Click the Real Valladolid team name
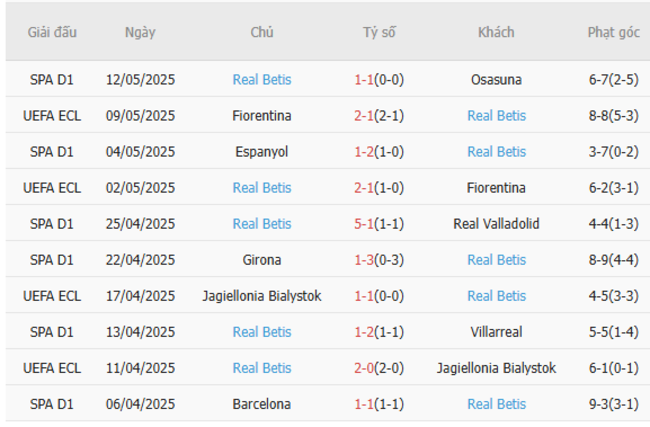The image size is (650, 427). [496, 224]
